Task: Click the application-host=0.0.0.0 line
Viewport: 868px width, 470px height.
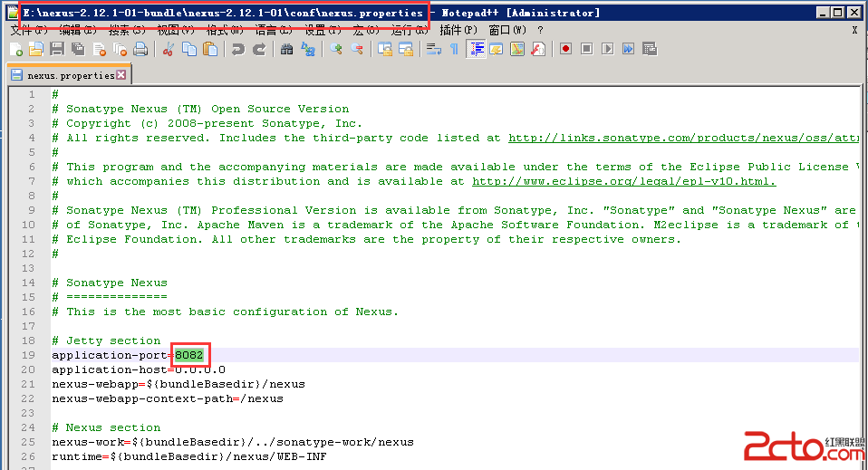Action: [139, 369]
